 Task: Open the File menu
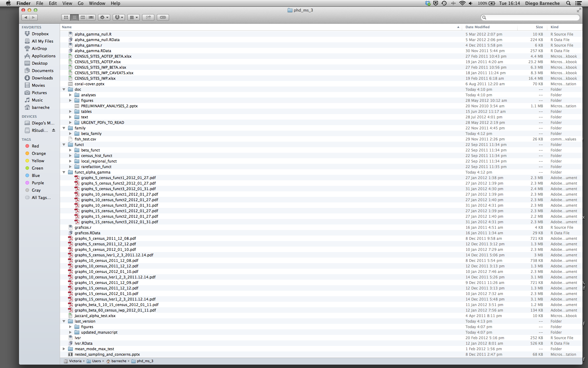click(x=40, y=3)
